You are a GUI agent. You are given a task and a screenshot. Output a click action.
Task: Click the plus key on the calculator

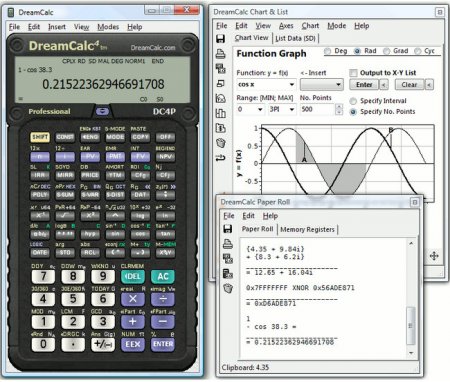133,322
